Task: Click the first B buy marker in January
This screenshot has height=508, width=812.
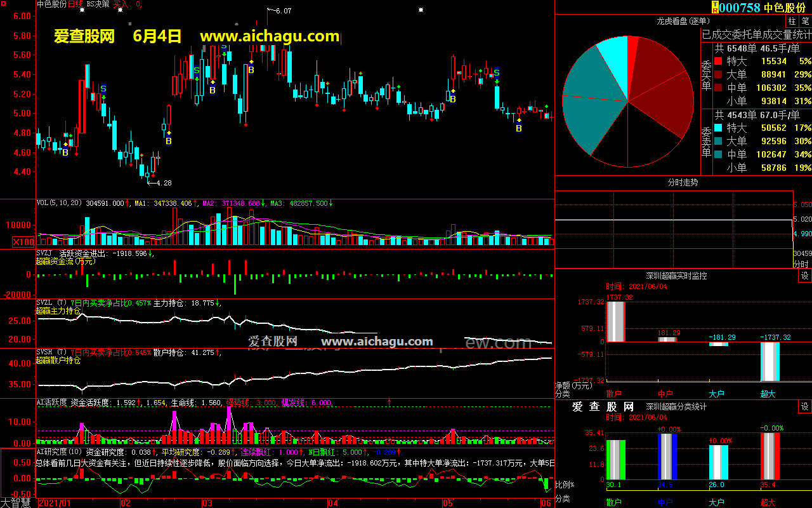Action: (65, 152)
